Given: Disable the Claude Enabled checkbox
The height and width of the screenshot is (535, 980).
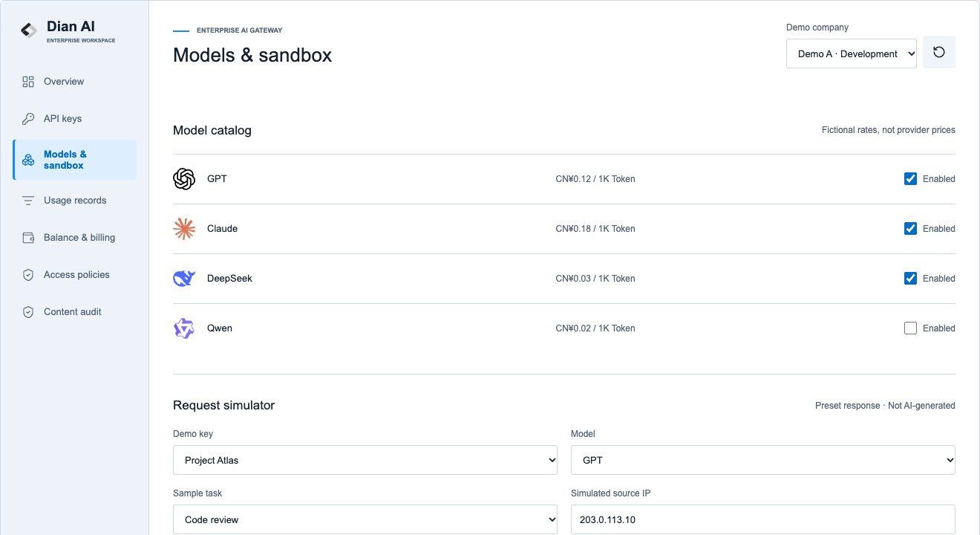Looking at the screenshot, I should point(910,228).
